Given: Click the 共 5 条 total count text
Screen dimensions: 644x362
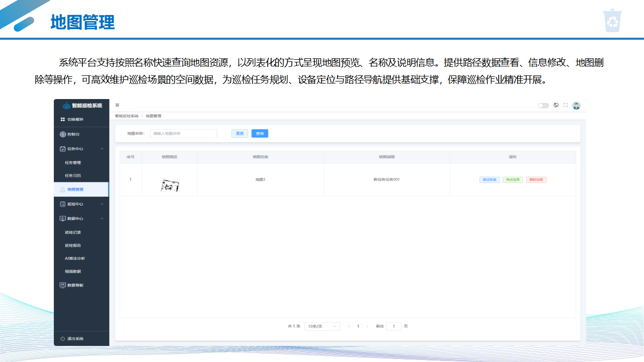Looking at the screenshot, I should click(294, 326).
